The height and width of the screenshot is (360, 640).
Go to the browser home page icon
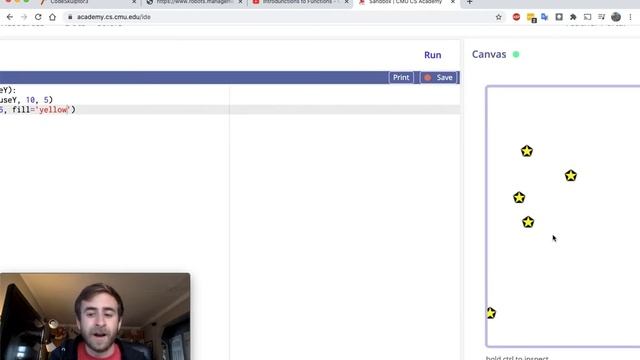click(x=52, y=17)
